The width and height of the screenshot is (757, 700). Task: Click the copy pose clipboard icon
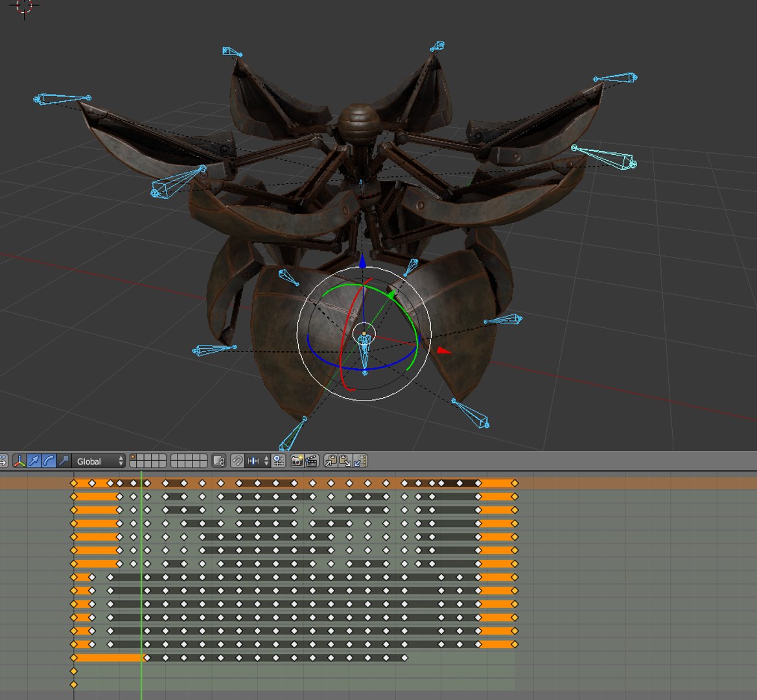coord(331,461)
